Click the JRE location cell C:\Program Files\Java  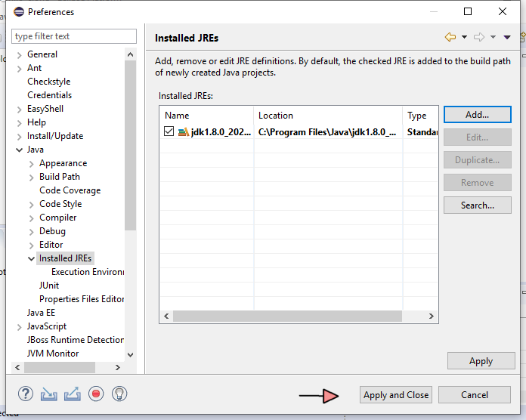pyautogui.click(x=327, y=131)
